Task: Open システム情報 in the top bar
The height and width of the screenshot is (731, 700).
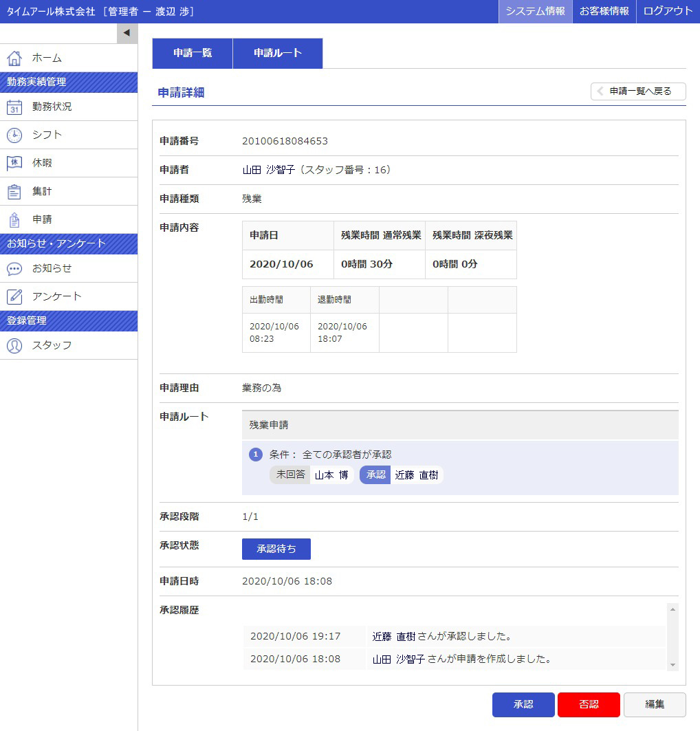Action: point(536,11)
